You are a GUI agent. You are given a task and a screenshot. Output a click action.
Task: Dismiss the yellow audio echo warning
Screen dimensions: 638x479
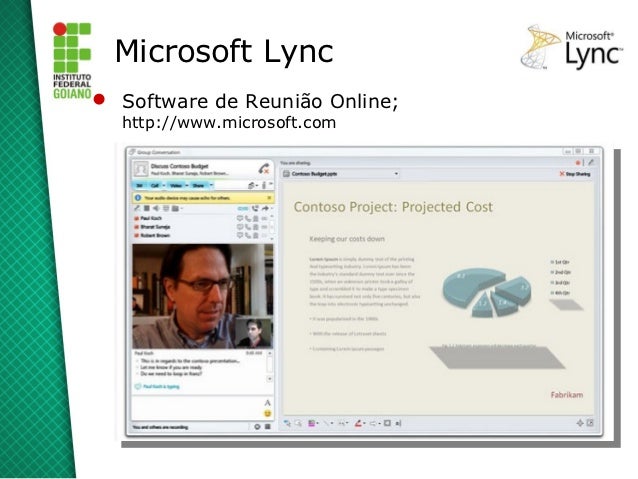pos(269,198)
